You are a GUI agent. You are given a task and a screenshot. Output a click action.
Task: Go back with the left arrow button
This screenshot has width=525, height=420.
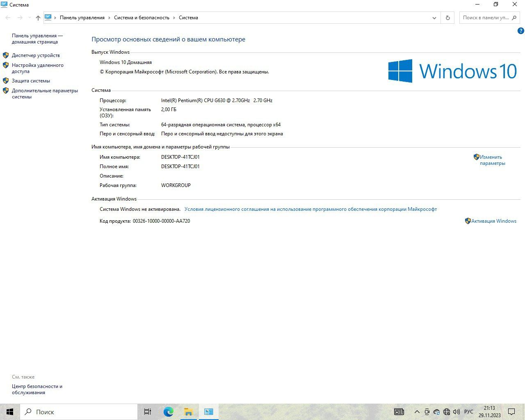8,18
